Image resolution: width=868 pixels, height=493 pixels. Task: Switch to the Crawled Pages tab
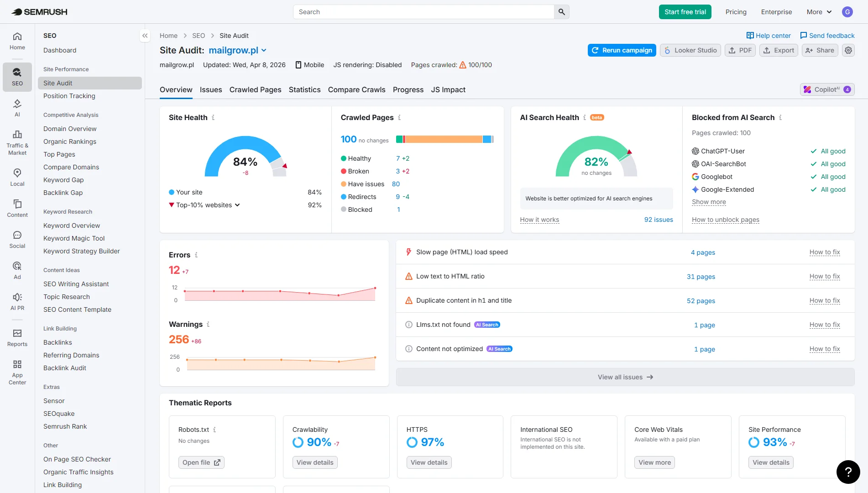255,89
